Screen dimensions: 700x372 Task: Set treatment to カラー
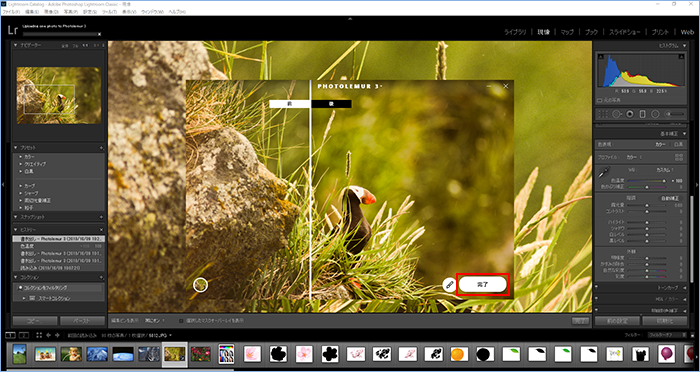click(x=660, y=145)
